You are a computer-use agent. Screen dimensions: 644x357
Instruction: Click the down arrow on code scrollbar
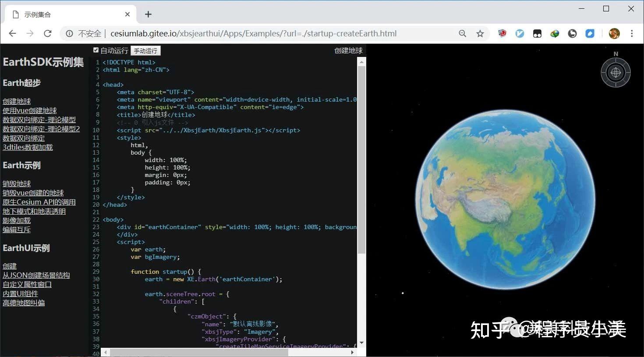tap(361, 343)
